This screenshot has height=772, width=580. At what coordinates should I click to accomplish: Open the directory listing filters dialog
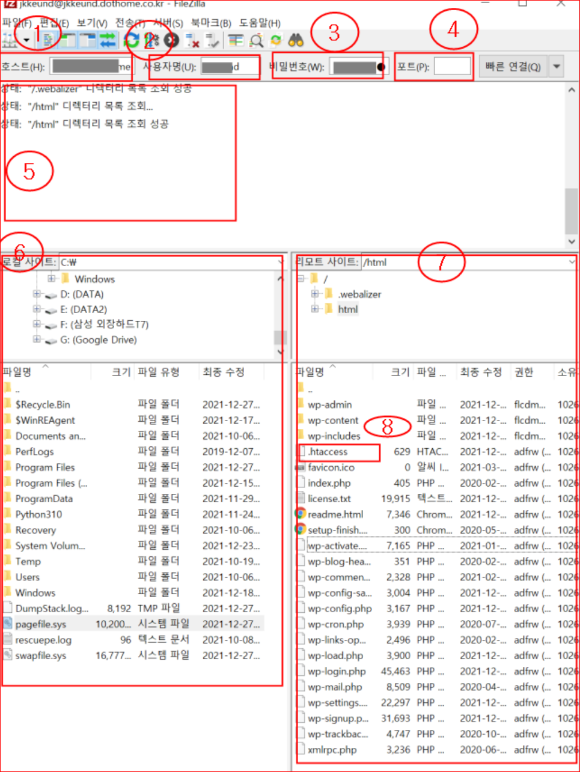[236, 40]
